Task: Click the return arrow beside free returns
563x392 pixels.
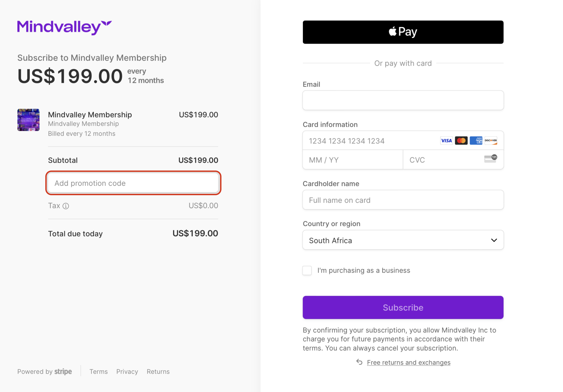Action: (x=359, y=362)
